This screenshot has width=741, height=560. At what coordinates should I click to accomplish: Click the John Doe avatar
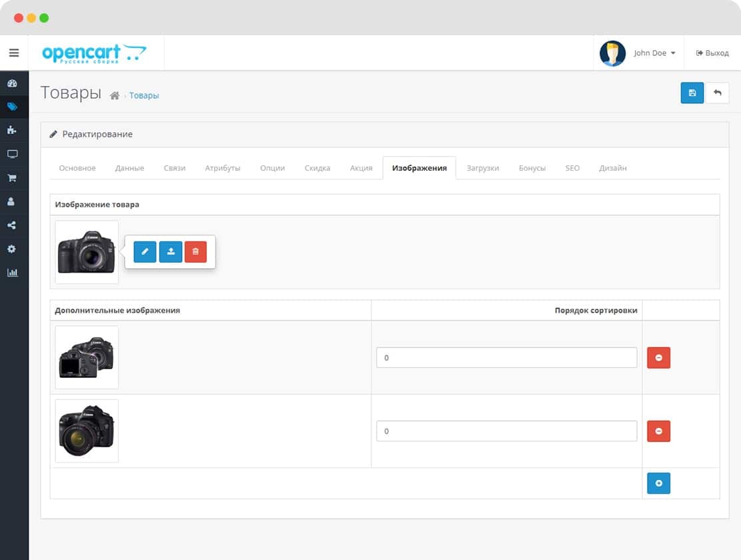[612, 53]
